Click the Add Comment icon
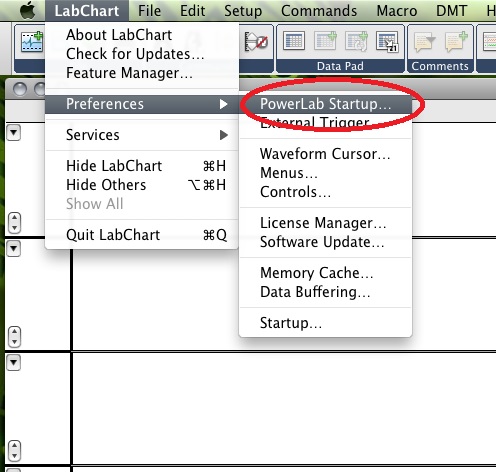 tap(456, 42)
